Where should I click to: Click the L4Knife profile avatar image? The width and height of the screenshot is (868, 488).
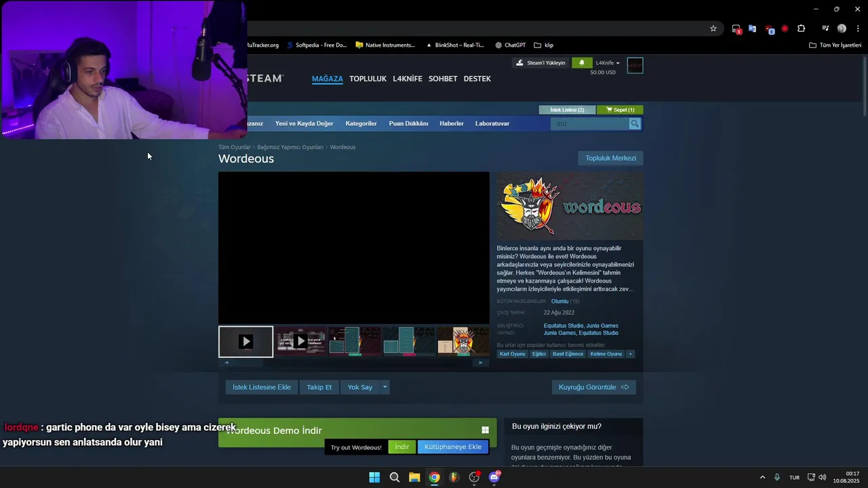click(635, 65)
